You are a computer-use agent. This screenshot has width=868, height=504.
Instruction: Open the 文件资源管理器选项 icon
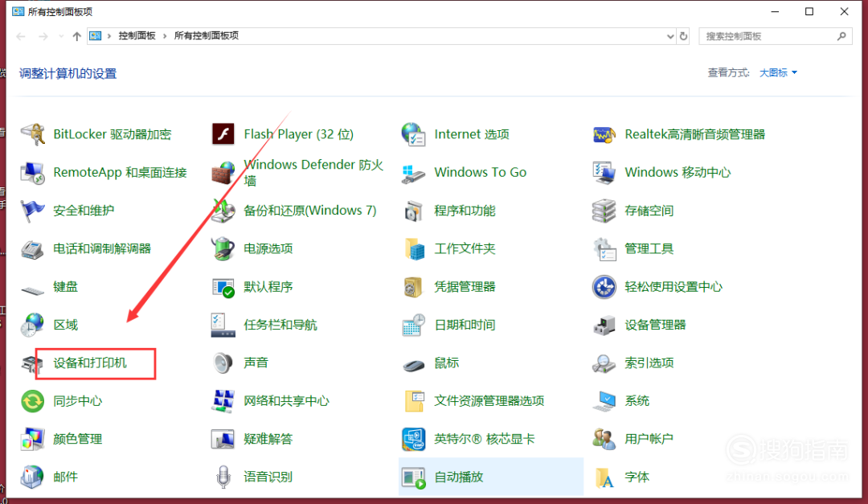(414, 401)
